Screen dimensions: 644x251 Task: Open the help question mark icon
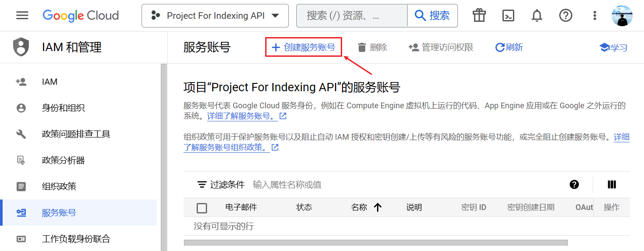(565, 16)
